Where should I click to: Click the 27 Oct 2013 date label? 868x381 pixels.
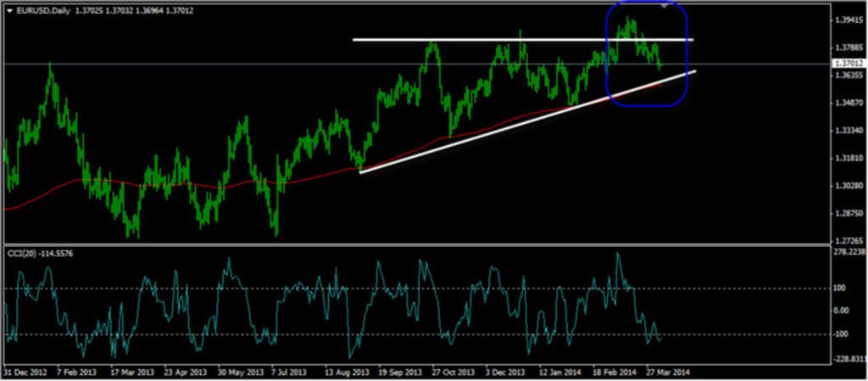(453, 371)
